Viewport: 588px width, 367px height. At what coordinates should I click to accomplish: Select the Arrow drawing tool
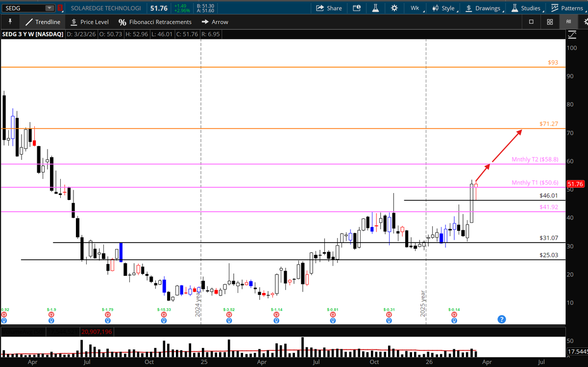[215, 22]
